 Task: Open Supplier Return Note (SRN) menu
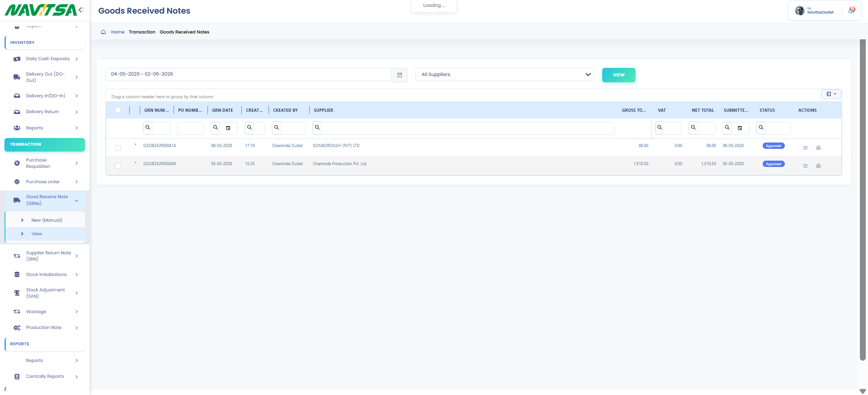[48, 256]
